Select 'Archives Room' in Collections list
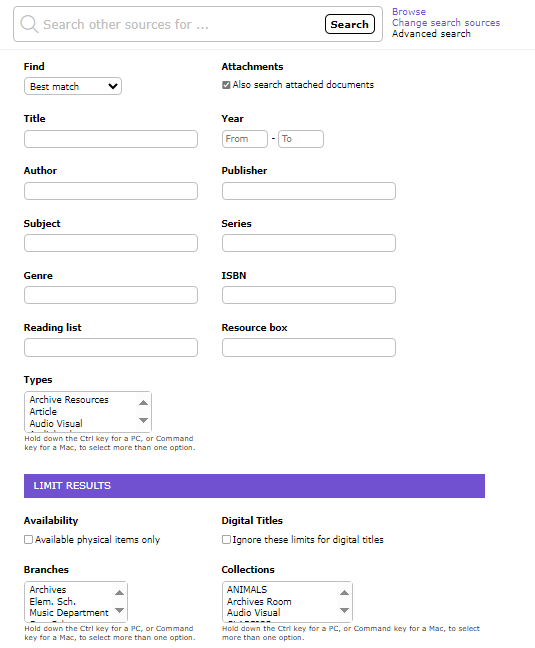 click(x=259, y=602)
